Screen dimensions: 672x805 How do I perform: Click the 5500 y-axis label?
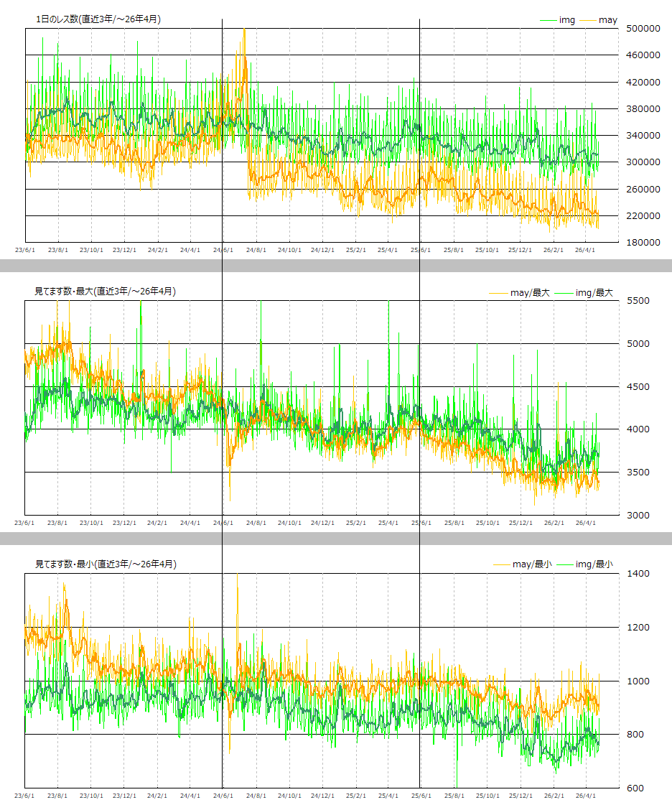click(638, 301)
